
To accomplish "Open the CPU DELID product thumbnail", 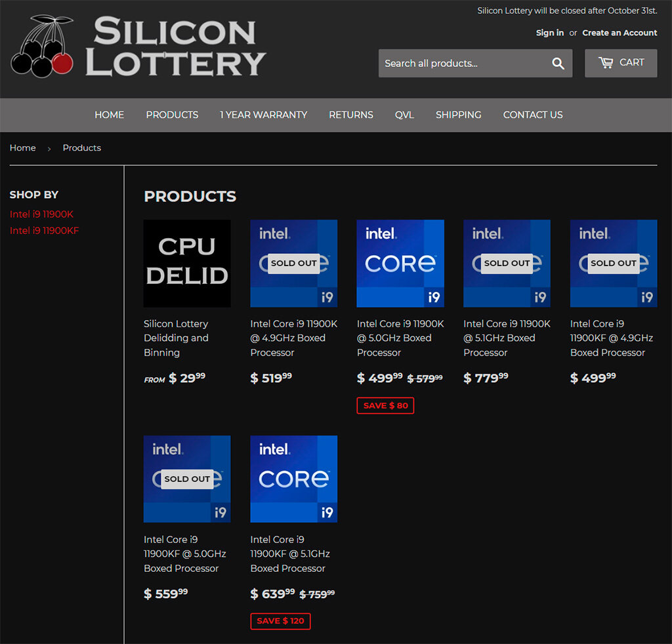I will click(x=187, y=264).
